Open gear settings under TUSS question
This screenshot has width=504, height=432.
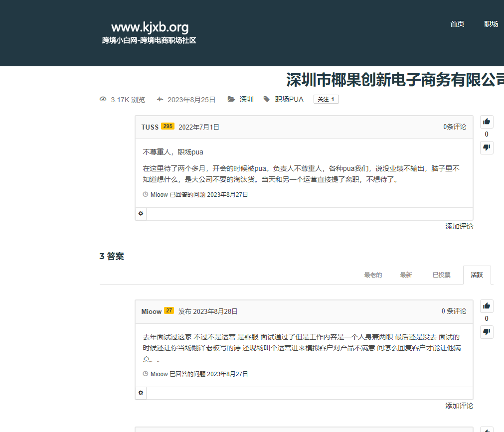141,213
